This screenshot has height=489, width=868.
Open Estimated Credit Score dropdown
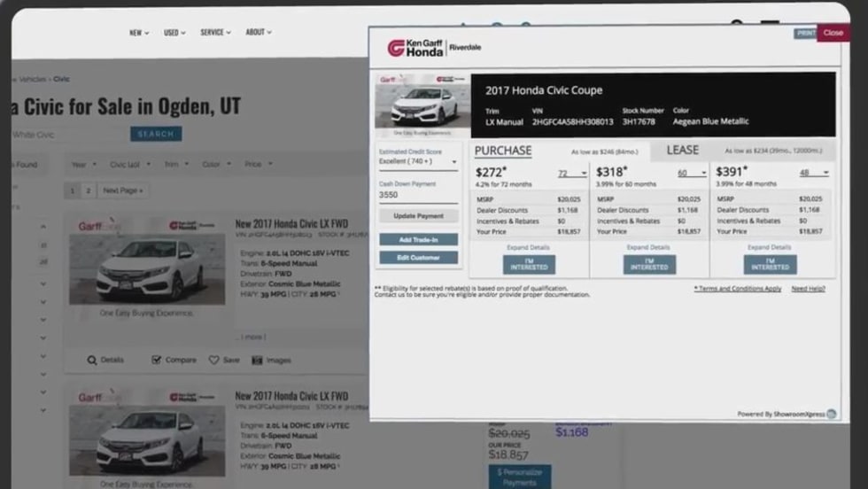418,162
